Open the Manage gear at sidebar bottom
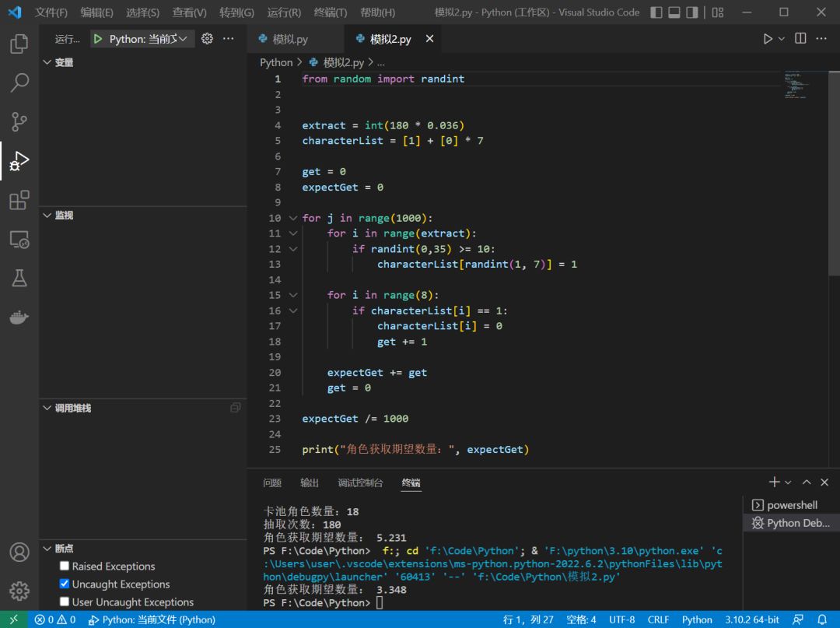Screen dimensions: 840x628 pyautogui.click(x=19, y=591)
